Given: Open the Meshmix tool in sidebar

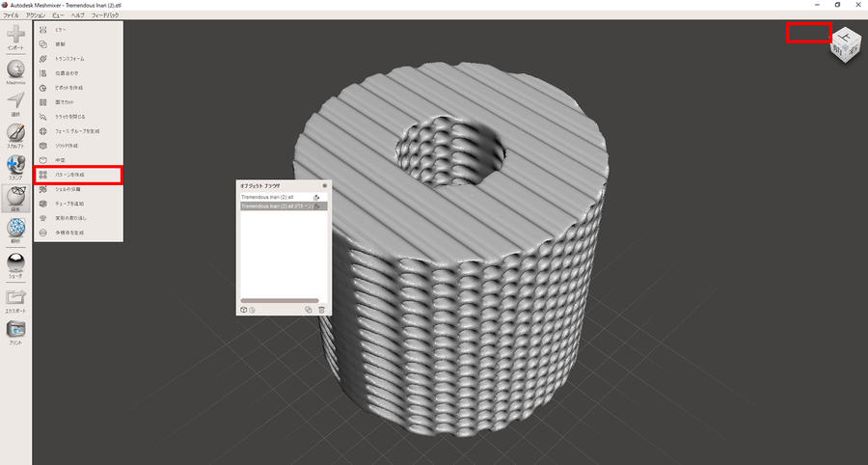Looking at the screenshot, I should point(15,69).
